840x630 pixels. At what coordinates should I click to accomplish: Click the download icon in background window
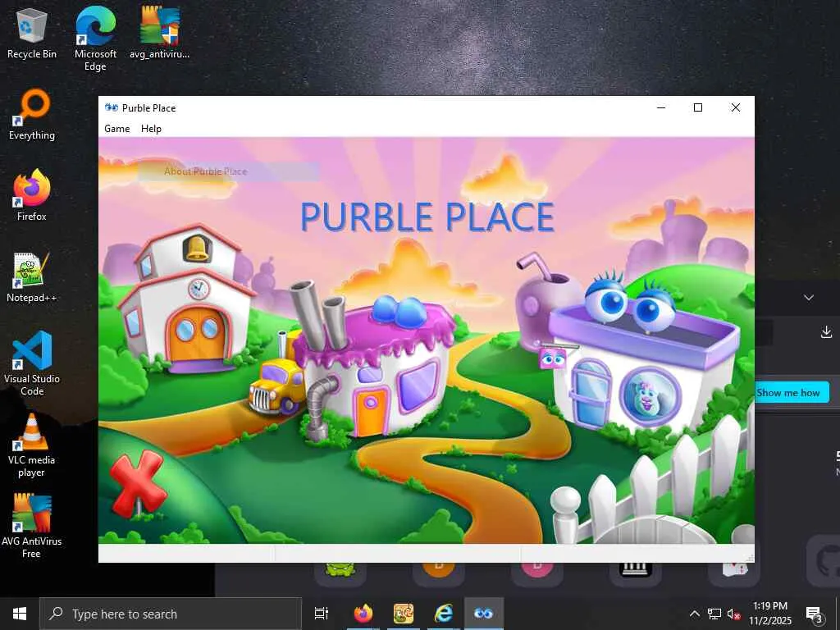pyautogui.click(x=826, y=332)
